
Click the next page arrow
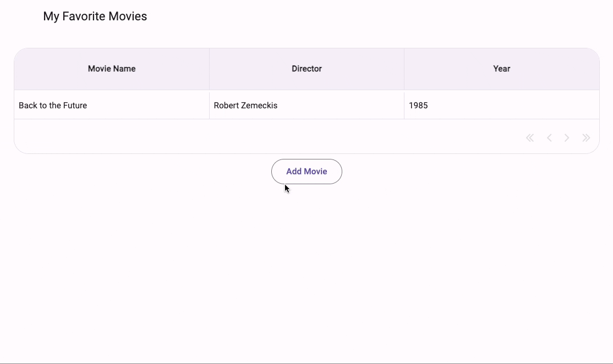(x=567, y=137)
